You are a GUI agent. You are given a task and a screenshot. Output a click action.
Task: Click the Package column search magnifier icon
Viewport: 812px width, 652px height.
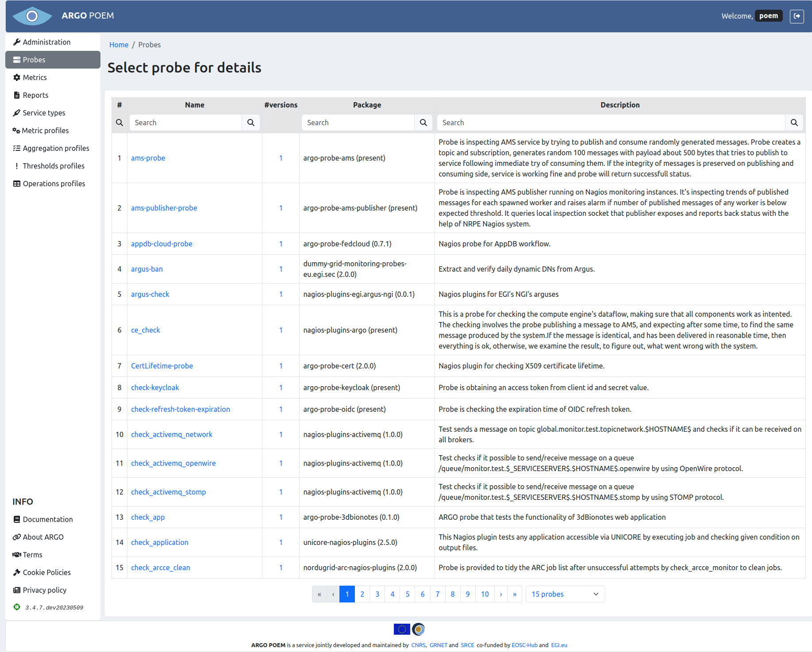click(423, 123)
